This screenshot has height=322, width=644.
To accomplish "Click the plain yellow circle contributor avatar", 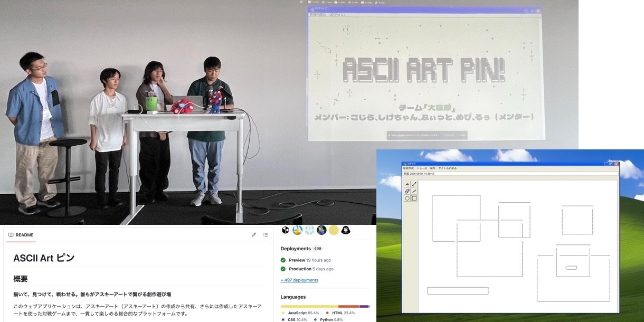I will (x=334, y=230).
